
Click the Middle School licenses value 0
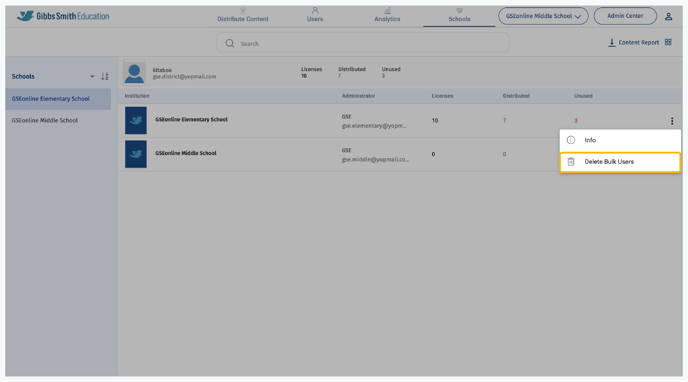point(433,154)
